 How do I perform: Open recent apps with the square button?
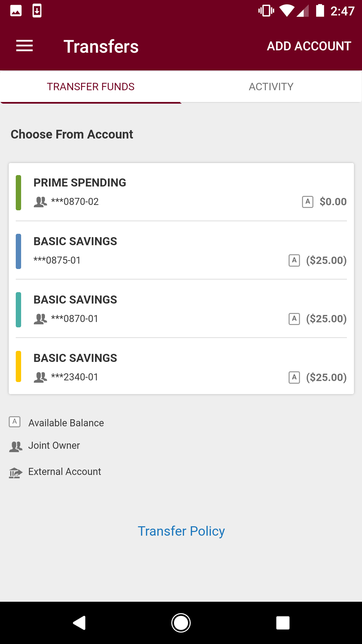point(283,623)
